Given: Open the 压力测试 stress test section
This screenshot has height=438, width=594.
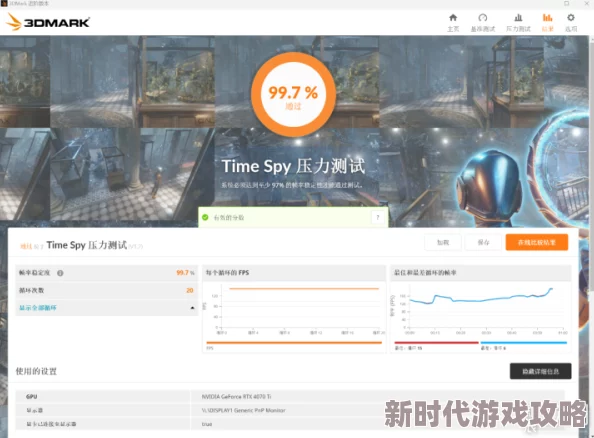Looking at the screenshot, I should pos(518,22).
